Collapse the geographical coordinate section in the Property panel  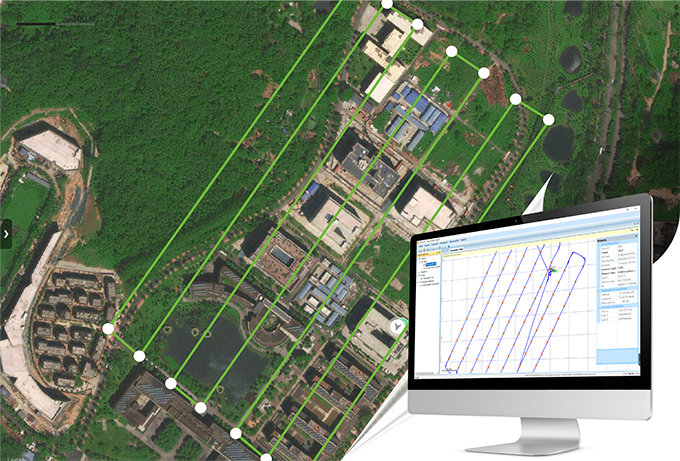point(598,289)
